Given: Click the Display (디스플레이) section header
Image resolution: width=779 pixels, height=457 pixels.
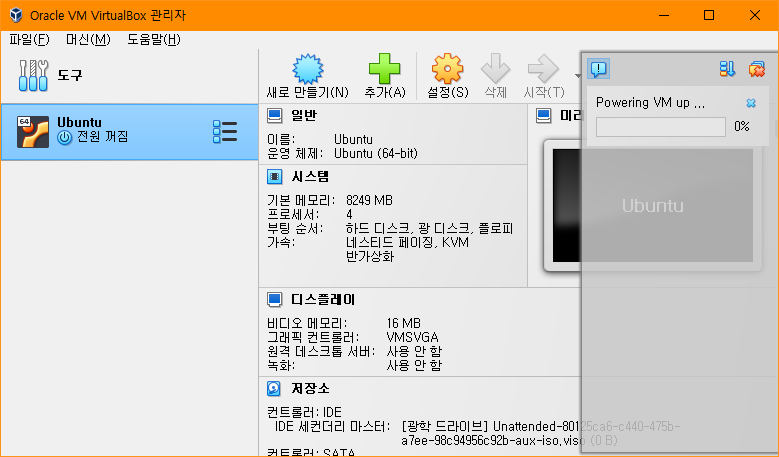Looking at the screenshot, I should point(323,300).
